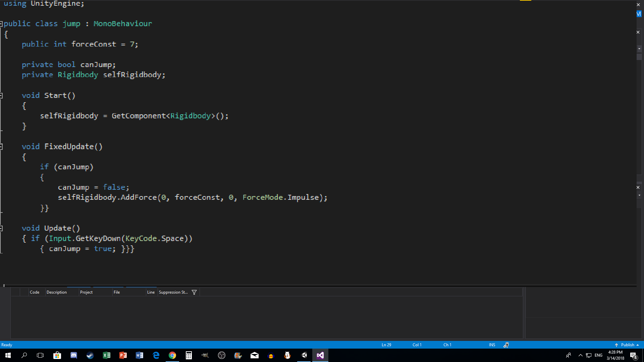Click Input.GetKeyDown(KeyCode.Space) condition
This screenshot has width=644, height=362.
pyautogui.click(x=118, y=239)
